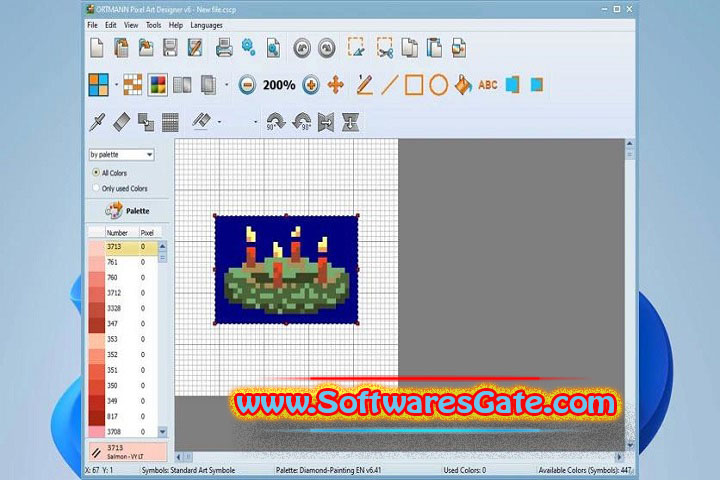
Task: Click the Cut selection scissors icon
Action: pyautogui.click(x=385, y=48)
